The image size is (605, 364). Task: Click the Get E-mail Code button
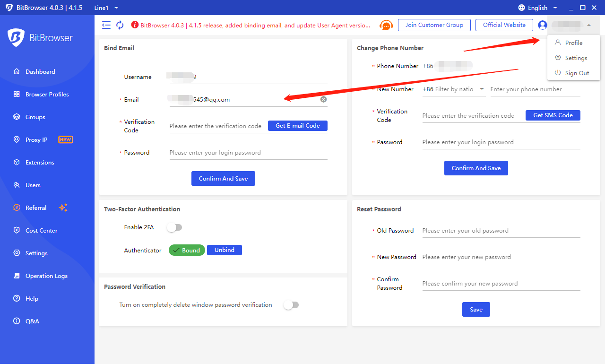coord(298,126)
